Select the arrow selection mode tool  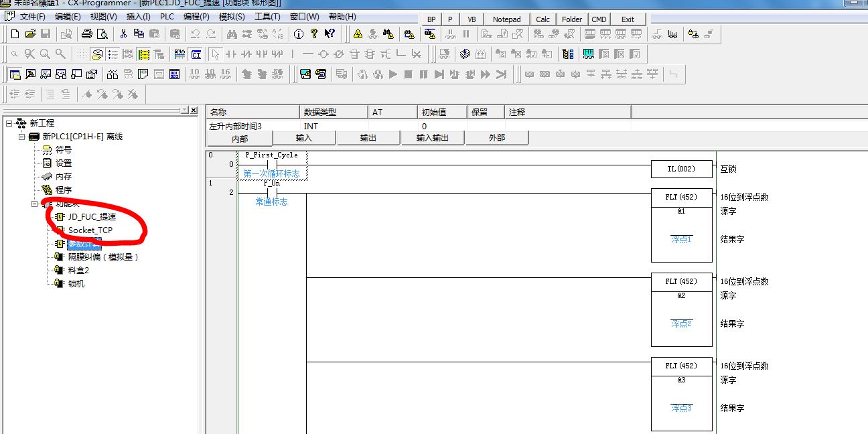tap(215, 54)
